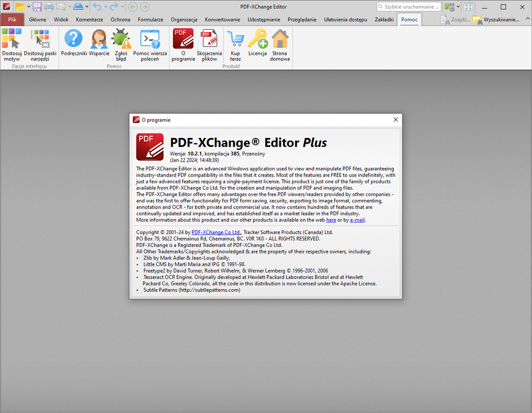This screenshot has width=532, height=413.
Task: Switch to the Główne tab
Action: point(38,20)
